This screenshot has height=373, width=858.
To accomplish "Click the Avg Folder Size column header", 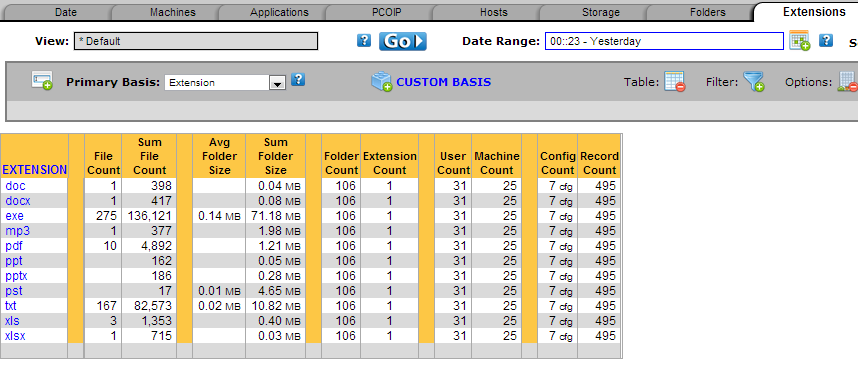I will [x=219, y=156].
